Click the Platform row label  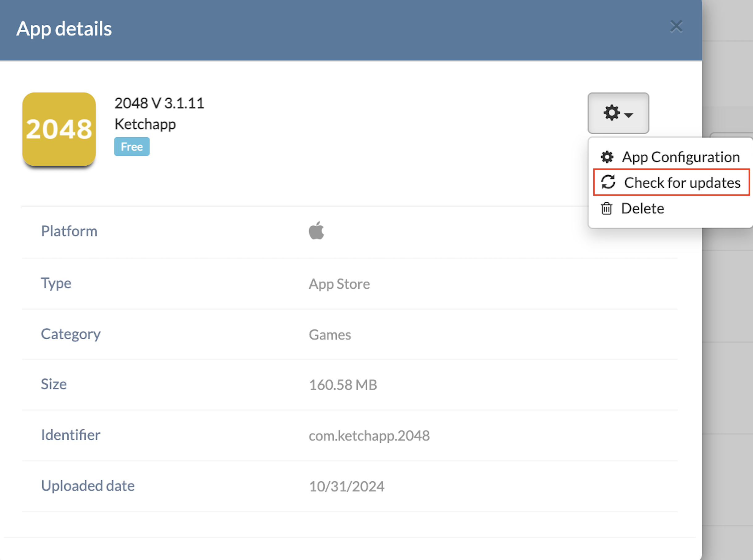69,231
